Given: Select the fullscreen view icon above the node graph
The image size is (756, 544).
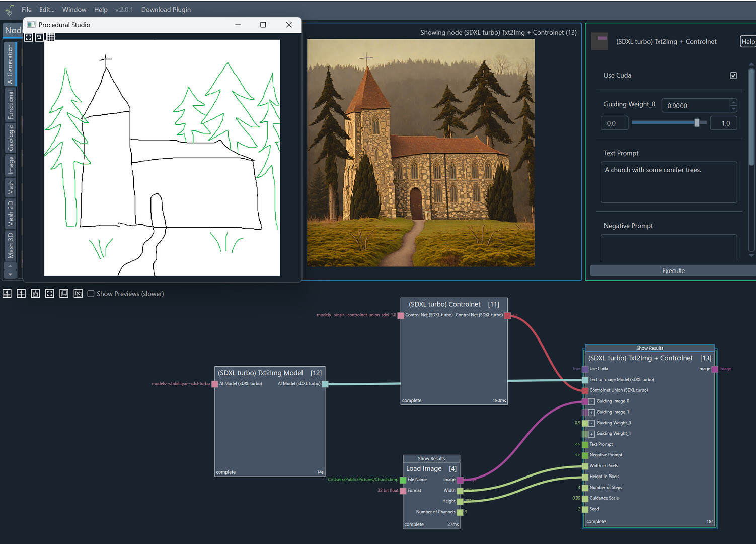Looking at the screenshot, I should click(49, 293).
